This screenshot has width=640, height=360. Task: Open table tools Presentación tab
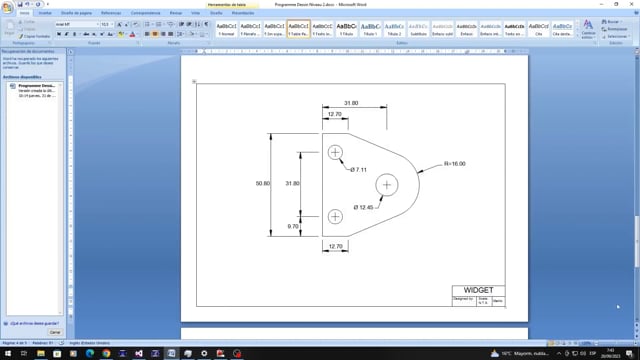tap(243, 13)
